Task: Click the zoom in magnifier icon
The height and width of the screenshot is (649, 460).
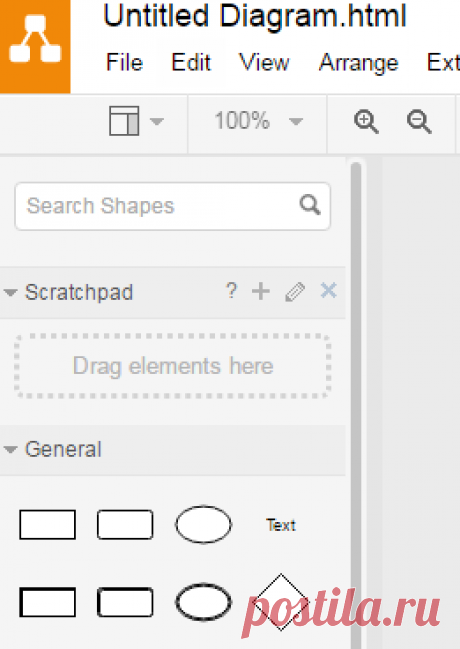Action: coord(366,122)
